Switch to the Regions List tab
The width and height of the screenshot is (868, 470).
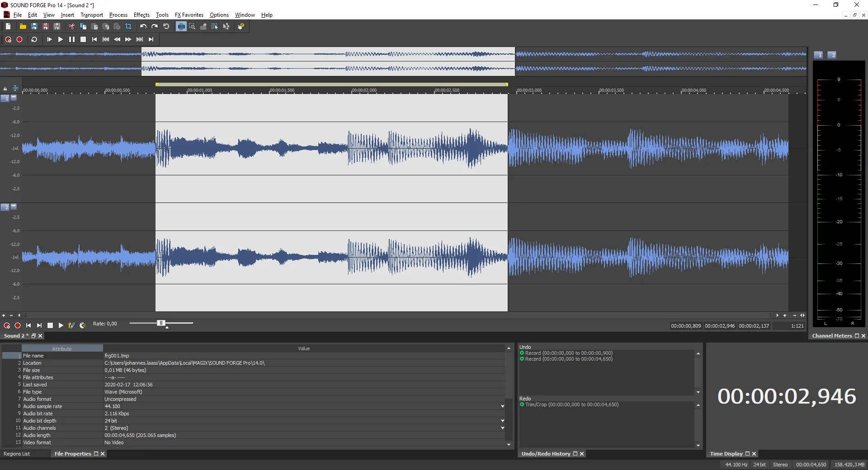(x=17, y=454)
